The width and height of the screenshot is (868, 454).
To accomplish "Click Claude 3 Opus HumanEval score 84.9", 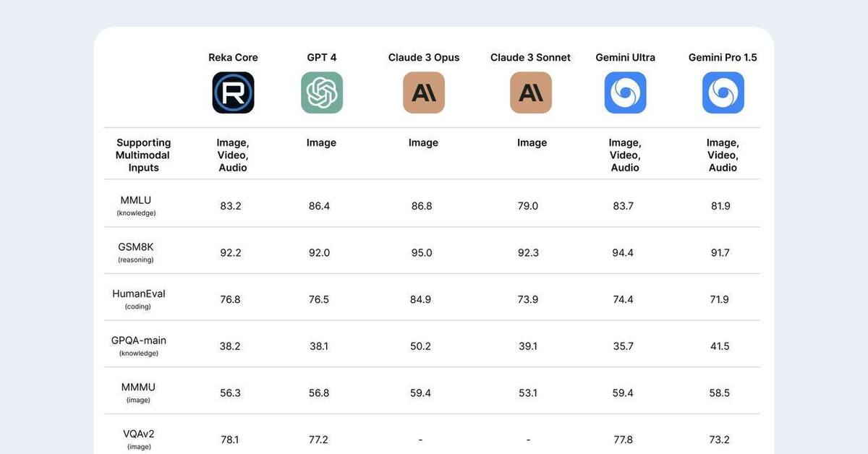I will 420,299.
